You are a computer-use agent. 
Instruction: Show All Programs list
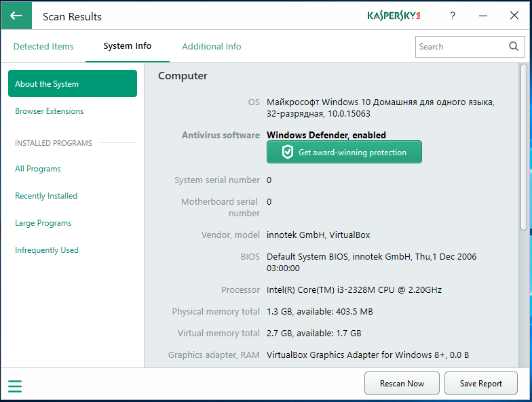38,169
